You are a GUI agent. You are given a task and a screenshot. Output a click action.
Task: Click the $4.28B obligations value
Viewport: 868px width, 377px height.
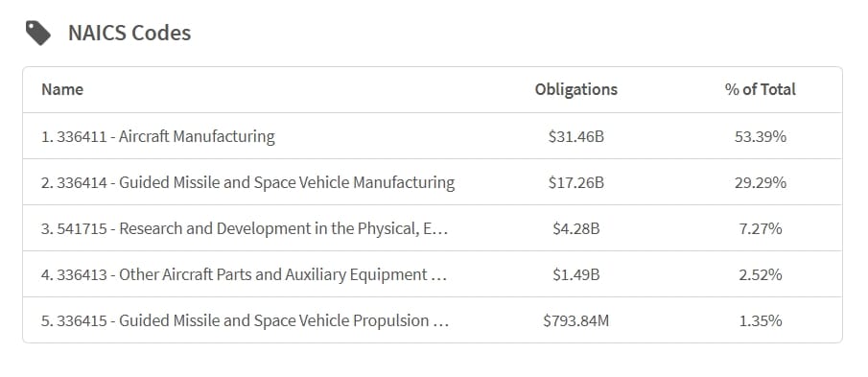576,228
